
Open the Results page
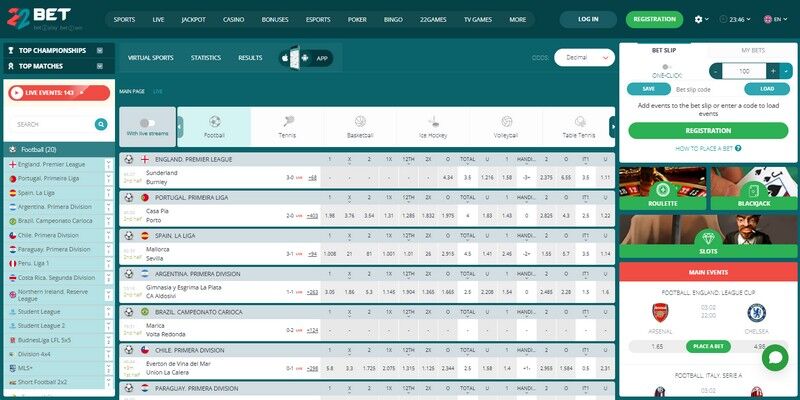click(250, 58)
